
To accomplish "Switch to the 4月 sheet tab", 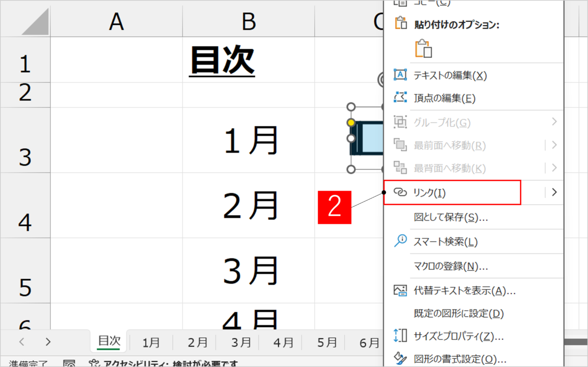I will click(x=284, y=342).
